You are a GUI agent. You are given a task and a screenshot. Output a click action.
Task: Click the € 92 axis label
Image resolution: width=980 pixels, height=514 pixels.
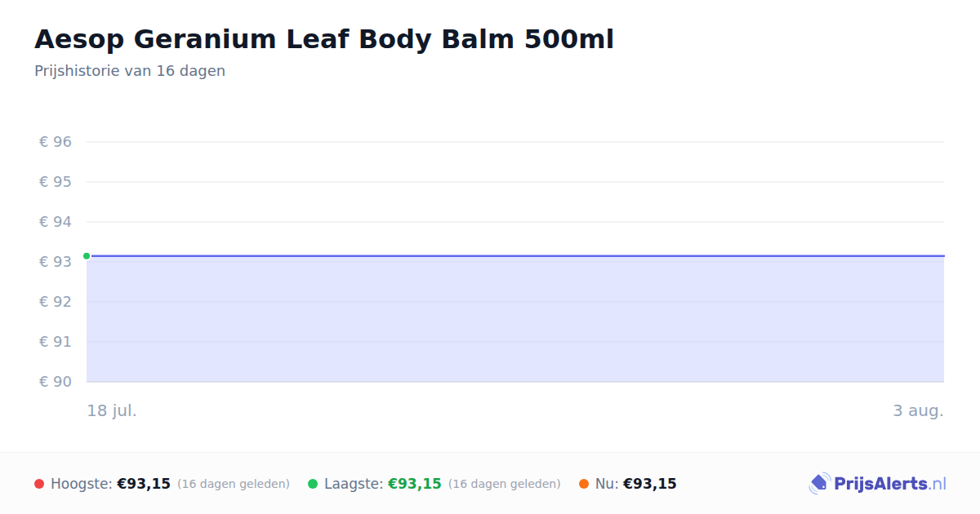pos(56,302)
